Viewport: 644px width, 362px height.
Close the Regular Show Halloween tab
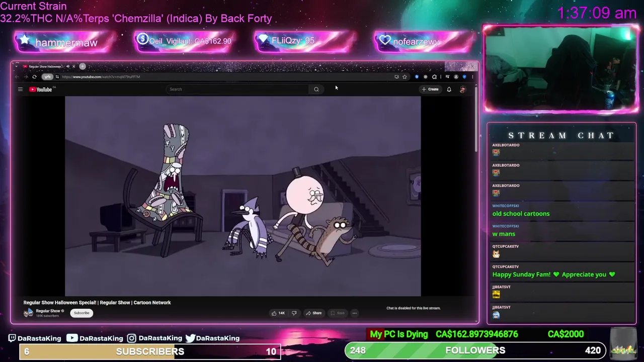(73, 66)
